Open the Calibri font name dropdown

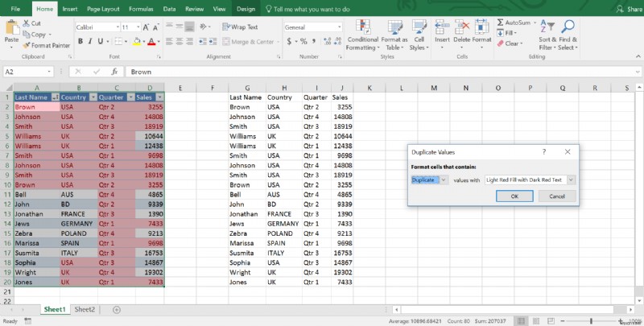click(118, 27)
